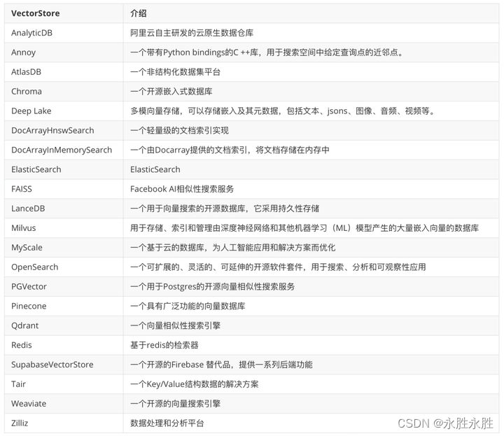Click ElasticSearch in the VectorStore column
The image size is (504, 436).
(x=36, y=169)
